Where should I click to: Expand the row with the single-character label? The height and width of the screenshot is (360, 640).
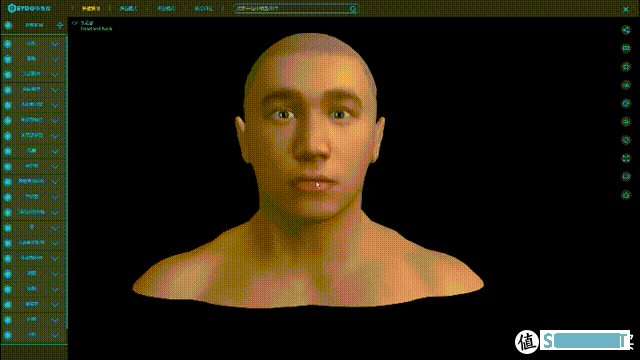55,228
